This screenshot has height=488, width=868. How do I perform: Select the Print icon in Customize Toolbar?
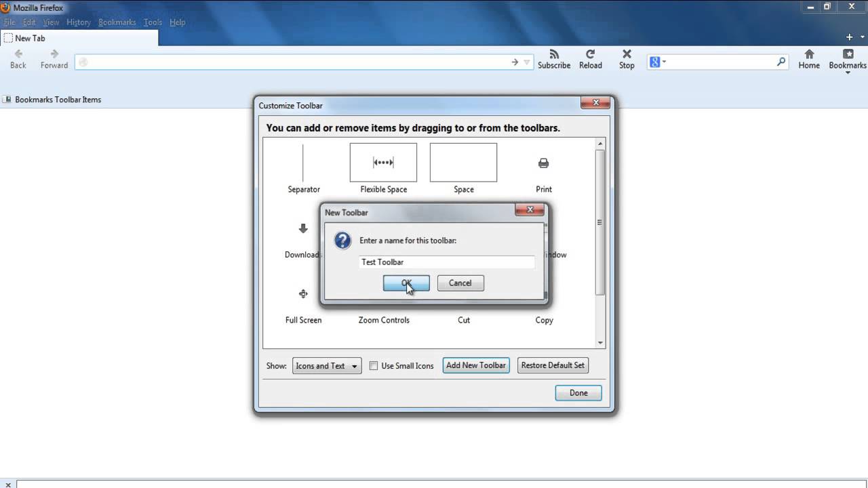(544, 163)
